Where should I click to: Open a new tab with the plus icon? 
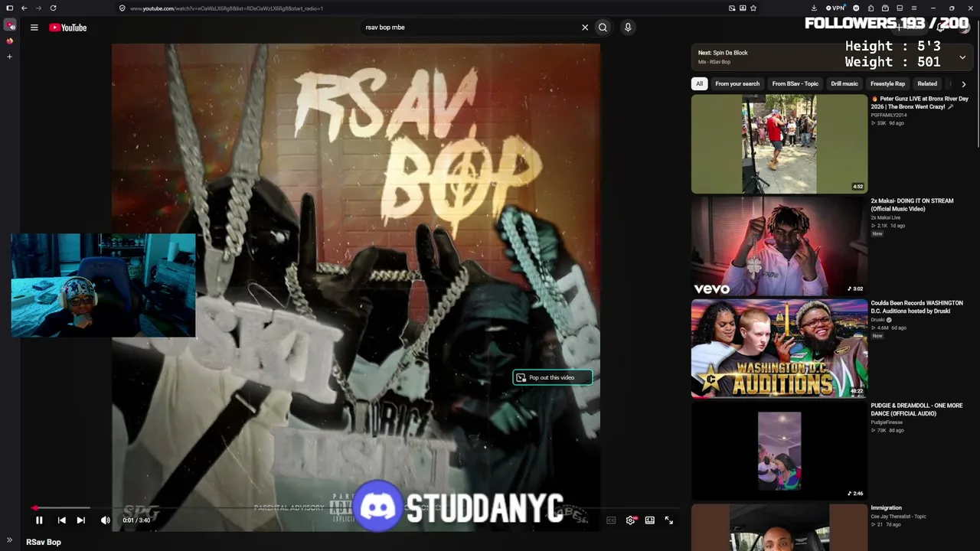[x=9, y=57]
